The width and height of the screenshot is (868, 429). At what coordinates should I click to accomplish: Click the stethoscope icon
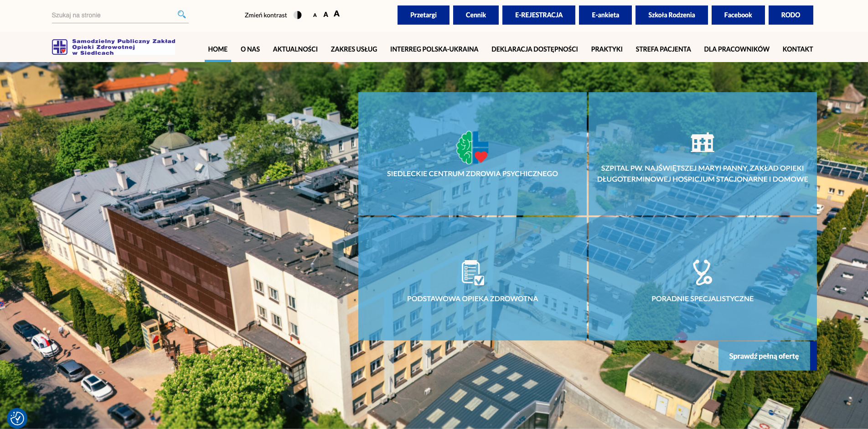coord(703,272)
